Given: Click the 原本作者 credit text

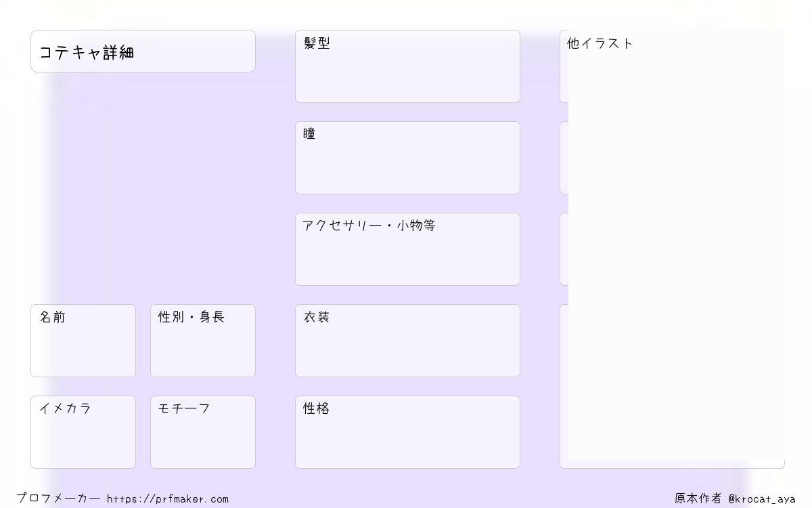Looking at the screenshot, I should [698, 499].
